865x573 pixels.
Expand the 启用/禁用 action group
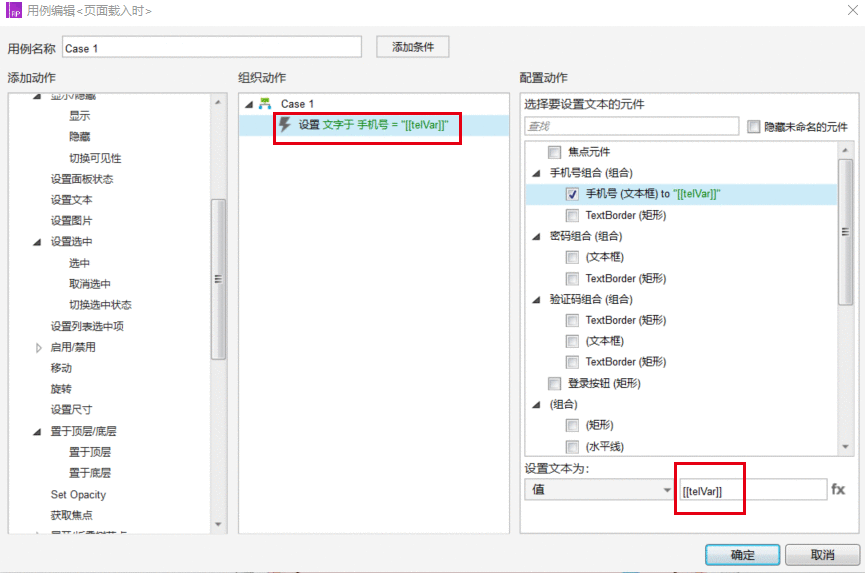pyautogui.click(x=38, y=347)
